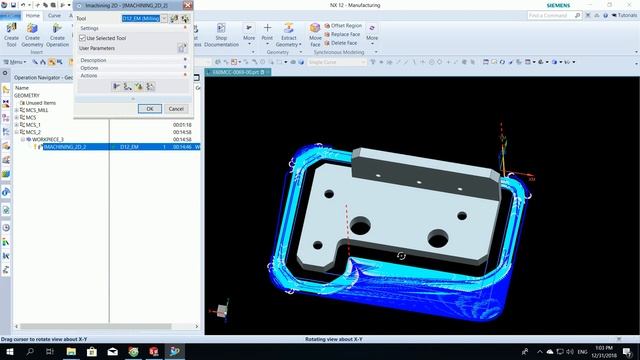Open the Mail app from the taskbar
Viewport: 640px width, 360px height.
click(113, 351)
